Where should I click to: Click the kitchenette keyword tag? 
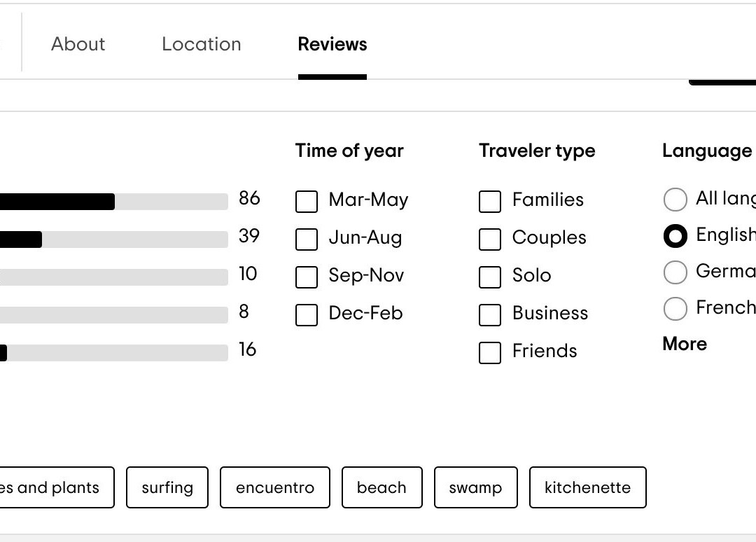(587, 487)
